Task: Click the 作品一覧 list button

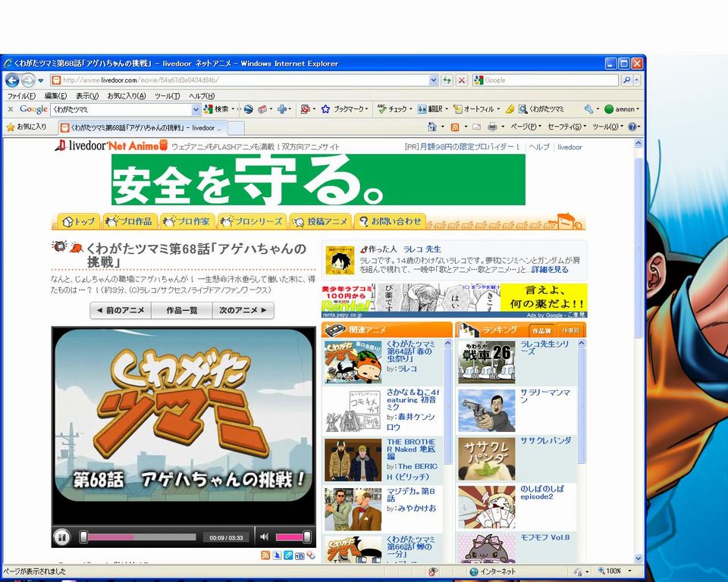Action: (x=182, y=310)
